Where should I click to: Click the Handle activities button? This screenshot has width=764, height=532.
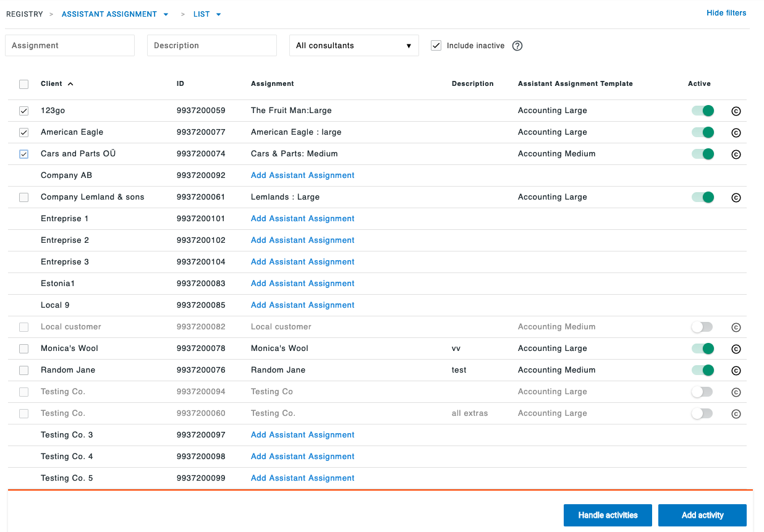pos(607,515)
